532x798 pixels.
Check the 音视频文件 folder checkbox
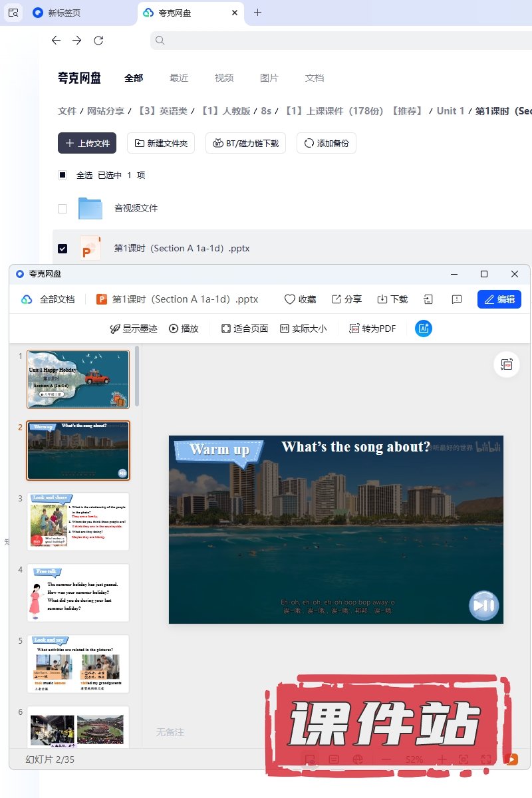pyautogui.click(x=63, y=208)
